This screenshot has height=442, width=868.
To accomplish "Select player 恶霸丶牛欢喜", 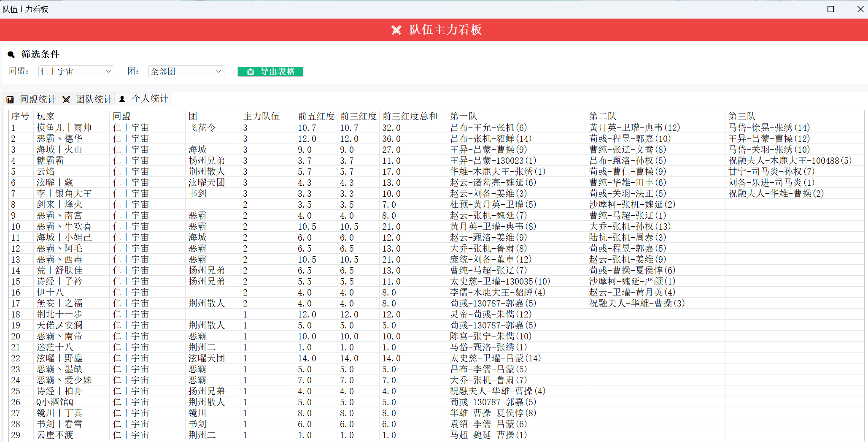I will click(x=64, y=226).
